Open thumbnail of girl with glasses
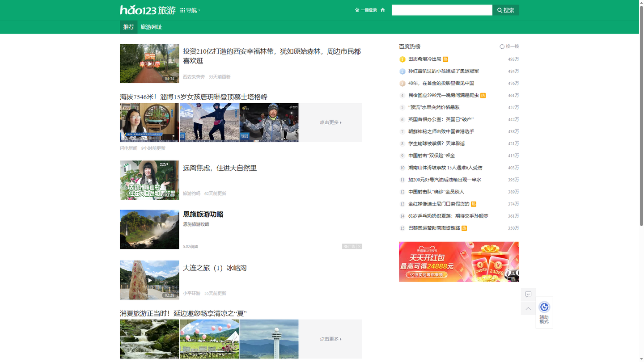Screen dimensions: 644x362 (x=149, y=122)
